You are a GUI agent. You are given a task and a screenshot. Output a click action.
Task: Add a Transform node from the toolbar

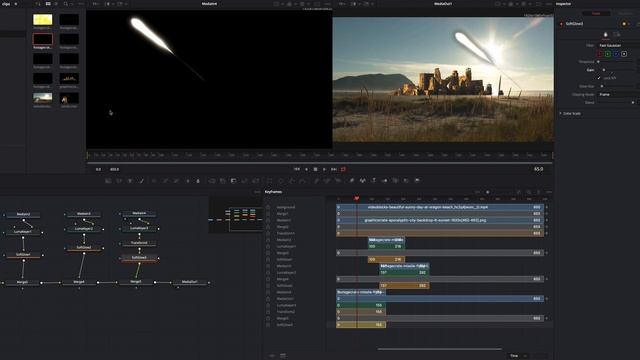click(256, 180)
